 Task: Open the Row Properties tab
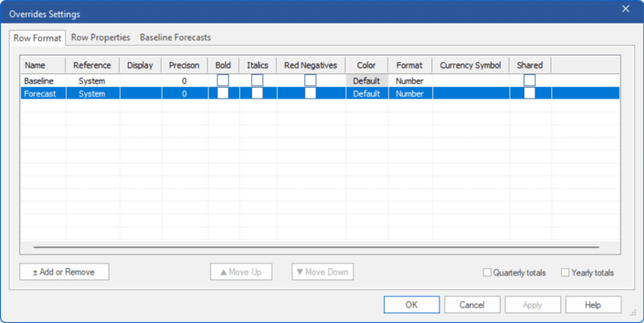click(100, 37)
